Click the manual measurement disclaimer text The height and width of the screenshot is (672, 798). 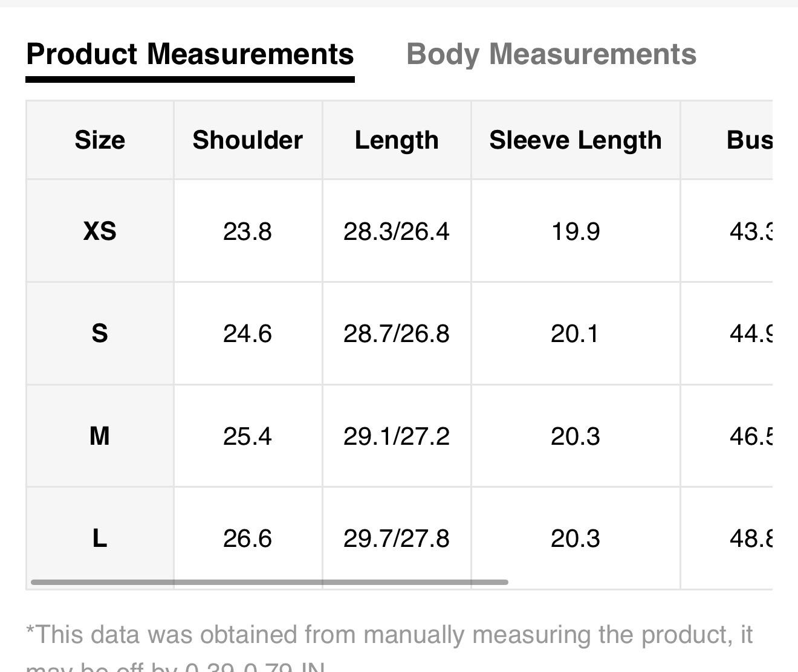(389, 636)
